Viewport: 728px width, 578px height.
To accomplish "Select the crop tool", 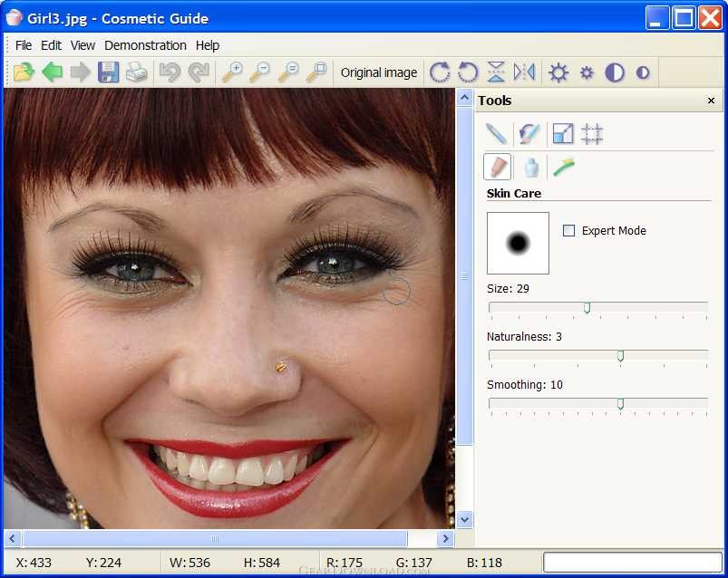I will pyautogui.click(x=592, y=133).
